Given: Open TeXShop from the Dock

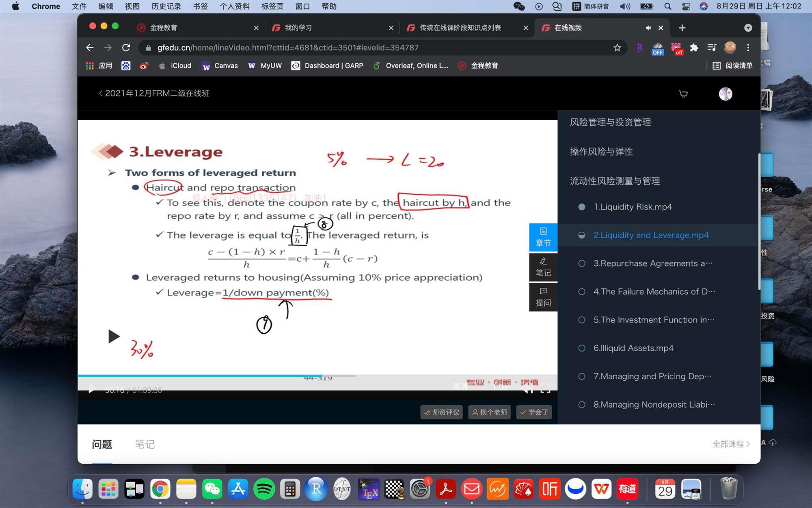Looking at the screenshot, I should point(368,489).
